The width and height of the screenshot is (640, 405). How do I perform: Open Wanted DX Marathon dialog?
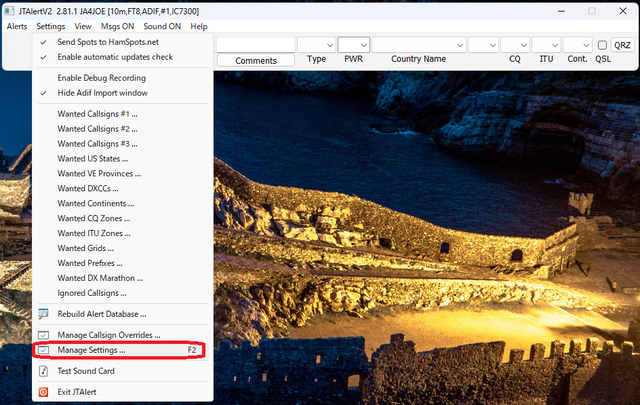pos(122,278)
